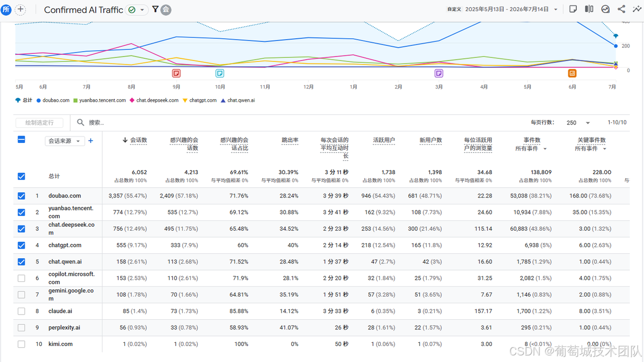
Task: Click the compare columns icon
Action: pos(589,9)
